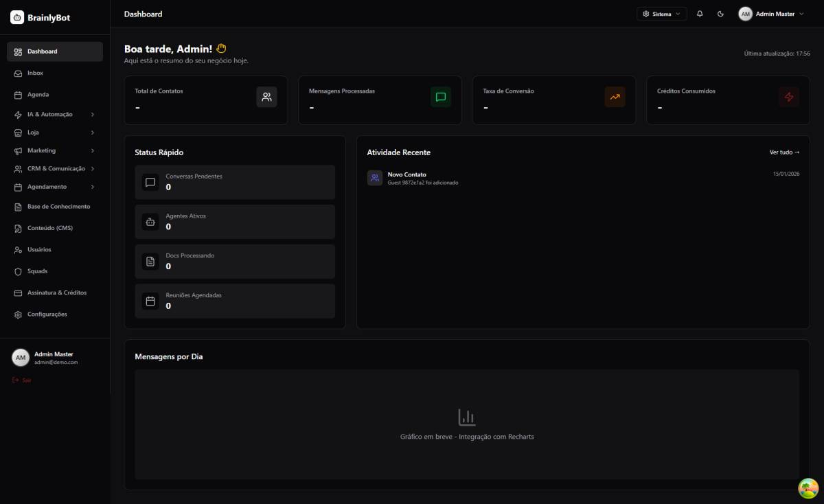Click the Assinatura & Créditos card icon

(x=19, y=293)
